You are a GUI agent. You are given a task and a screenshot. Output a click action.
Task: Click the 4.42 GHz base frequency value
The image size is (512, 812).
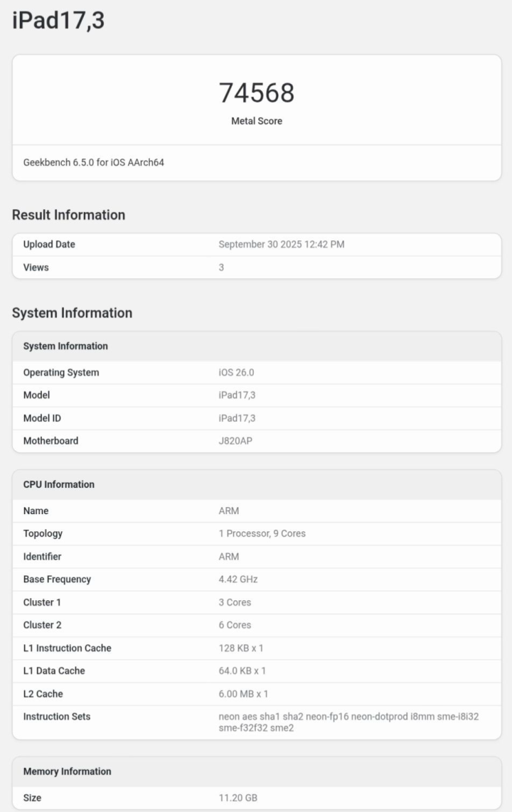point(238,579)
